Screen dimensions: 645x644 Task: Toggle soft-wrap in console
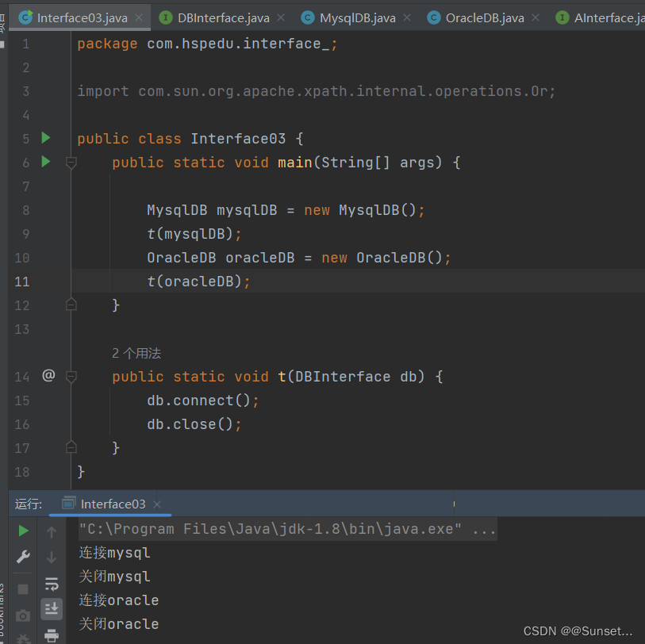pos(52,584)
